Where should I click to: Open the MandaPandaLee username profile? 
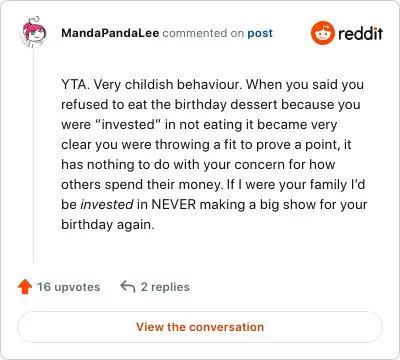pos(110,33)
